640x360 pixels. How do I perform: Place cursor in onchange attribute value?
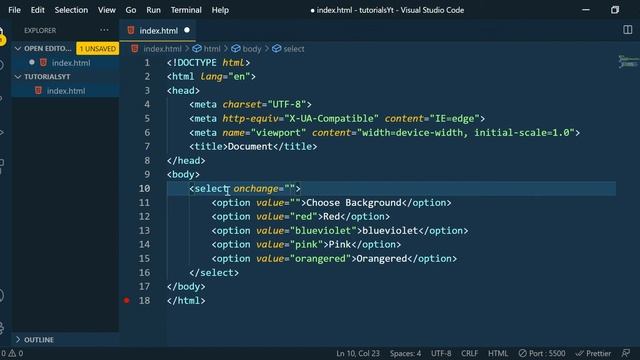[290, 189]
